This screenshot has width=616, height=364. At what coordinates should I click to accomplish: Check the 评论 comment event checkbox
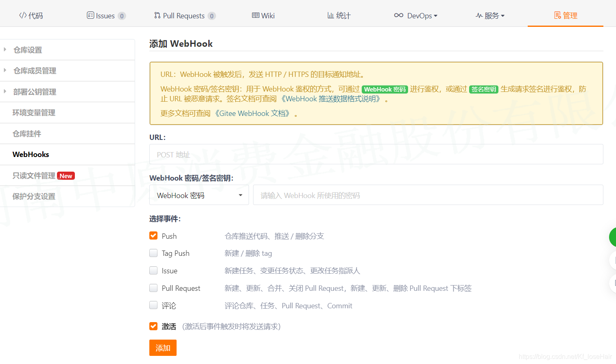[x=153, y=305]
